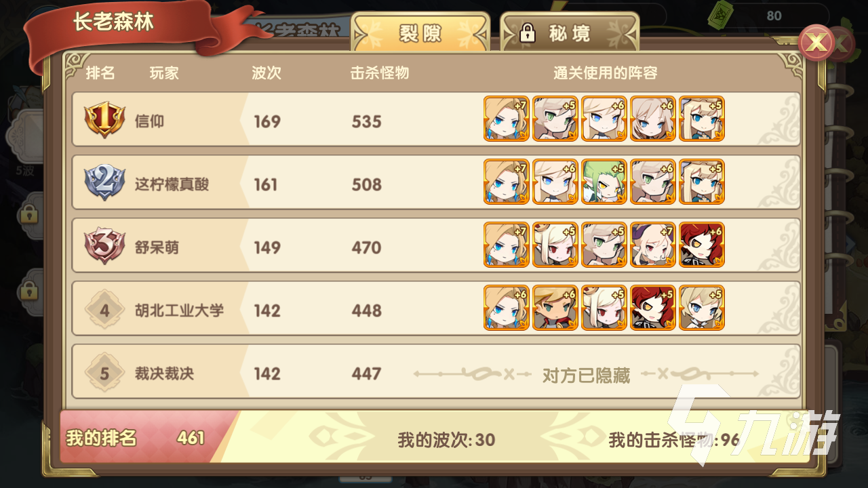Click the silver rank 2 medal icon
Screen dimensions: 868x488
104,184
